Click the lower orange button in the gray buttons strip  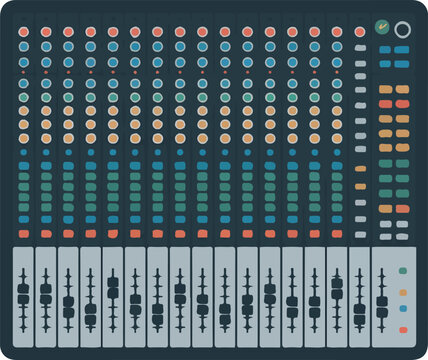(360, 186)
